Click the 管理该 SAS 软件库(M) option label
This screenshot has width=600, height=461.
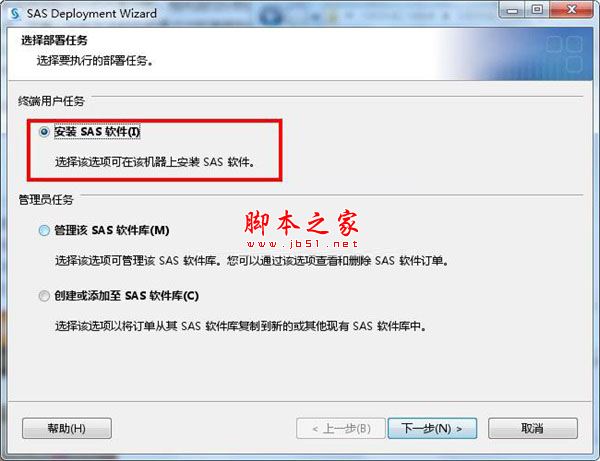(112, 230)
